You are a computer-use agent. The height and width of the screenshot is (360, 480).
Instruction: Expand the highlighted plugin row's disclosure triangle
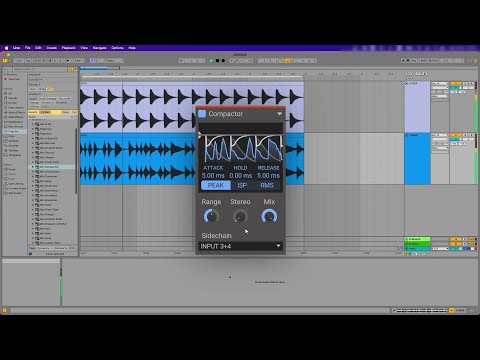tap(33, 167)
